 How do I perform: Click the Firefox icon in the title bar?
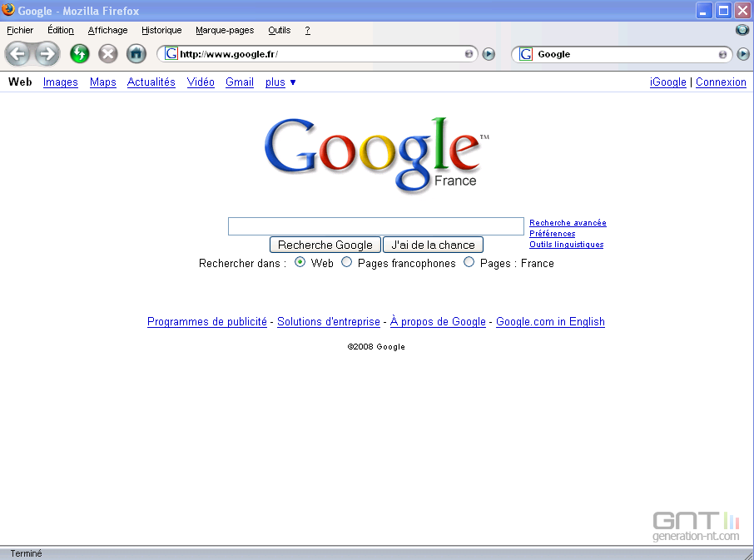pos(8,10)
